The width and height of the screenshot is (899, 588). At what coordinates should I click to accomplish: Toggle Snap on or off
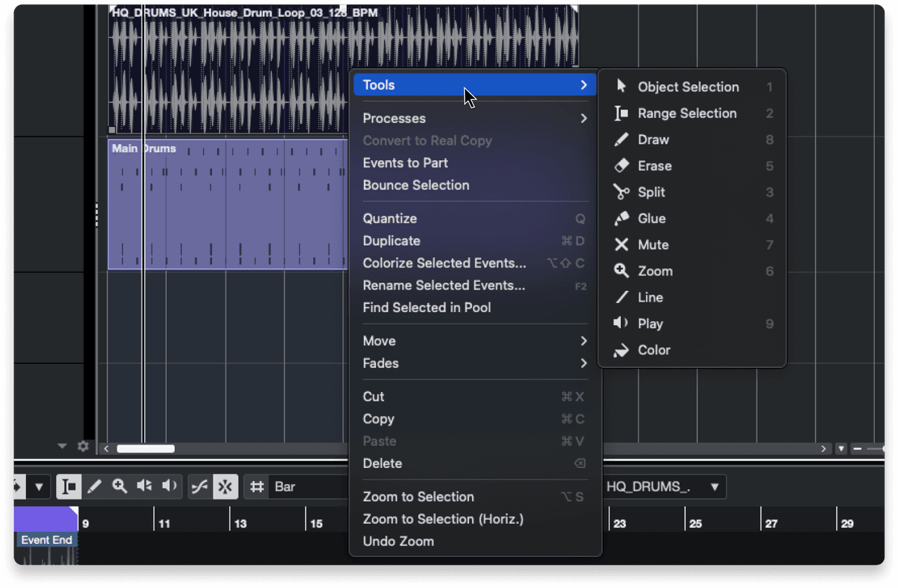click(225, 486)
